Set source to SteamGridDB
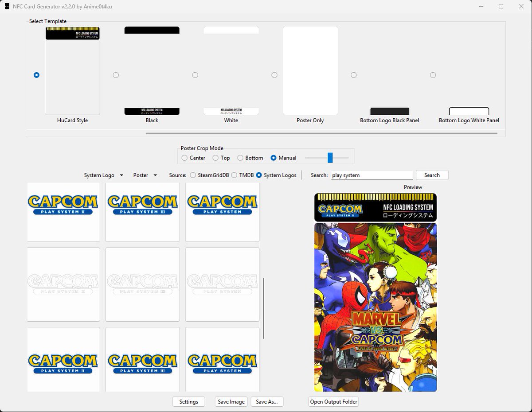Image resolution: width=532 pixels, height=412 pixels. point(193,175)
